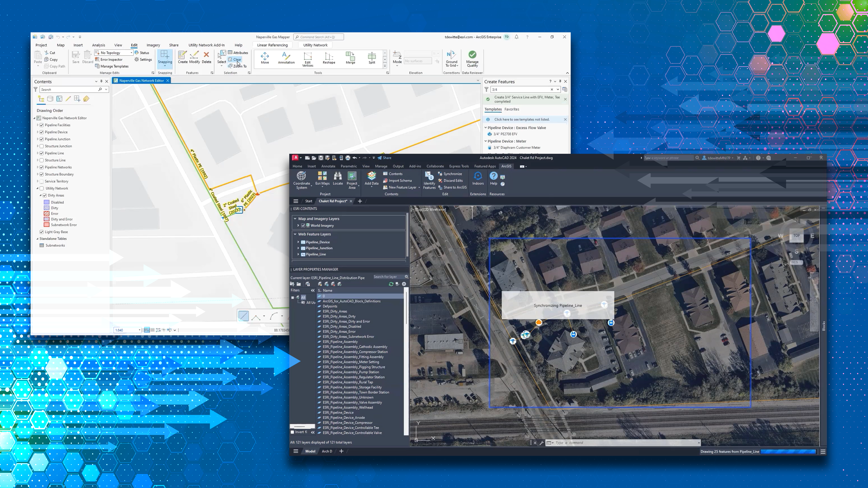Click the Pipeline_Line drawing progress bar
Image resolution: width=868 pixels, height=488 pixels.
pos(789,452)
